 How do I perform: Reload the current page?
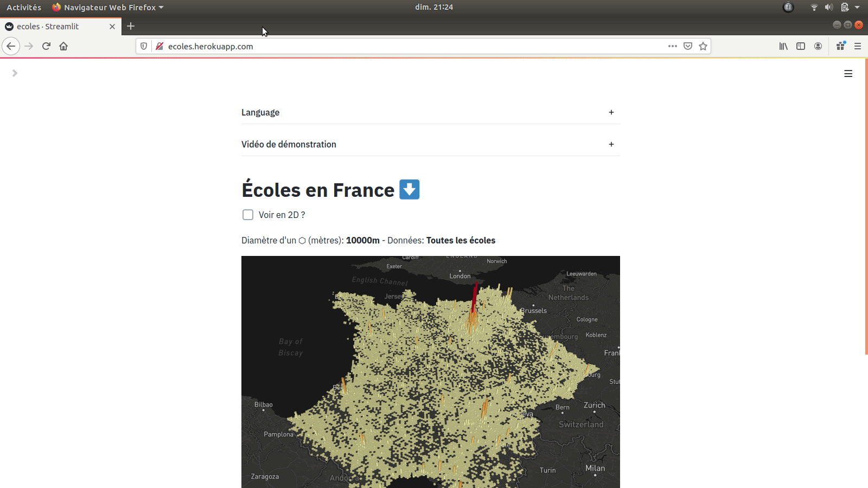46,46
